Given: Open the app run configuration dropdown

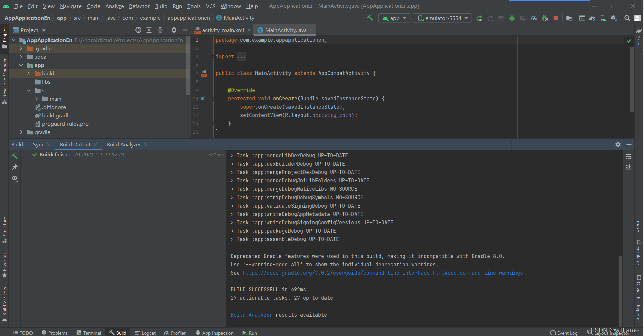Looking at the screenshot, I should coord(394,18).
